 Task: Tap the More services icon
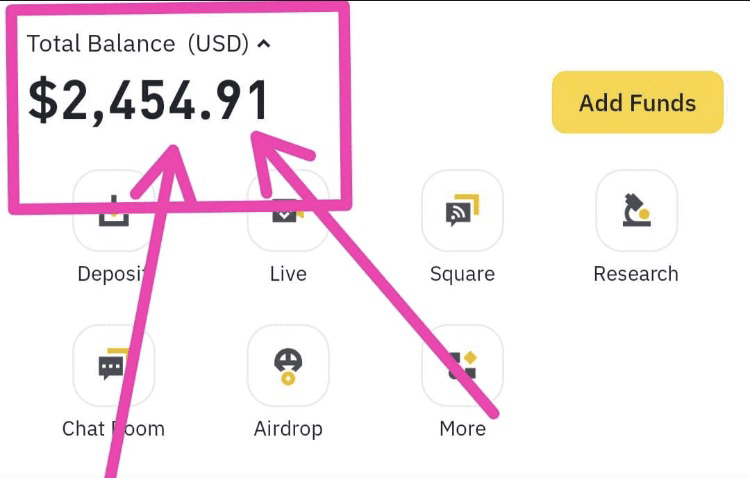click(x=461, y=366)
